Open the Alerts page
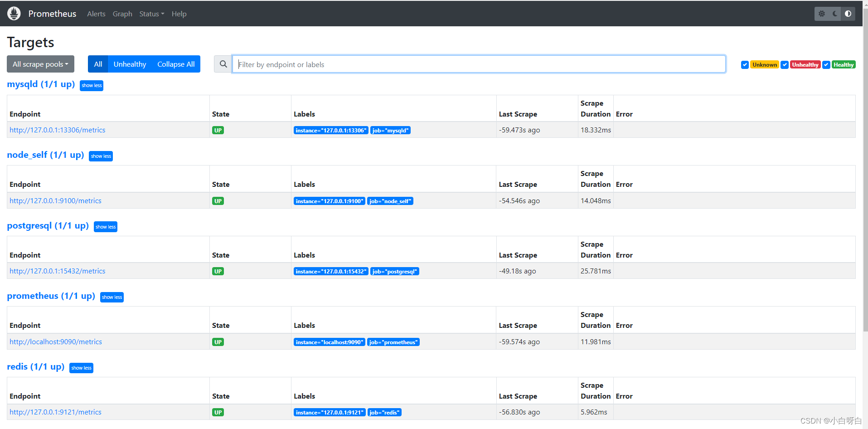 (96, 14)
